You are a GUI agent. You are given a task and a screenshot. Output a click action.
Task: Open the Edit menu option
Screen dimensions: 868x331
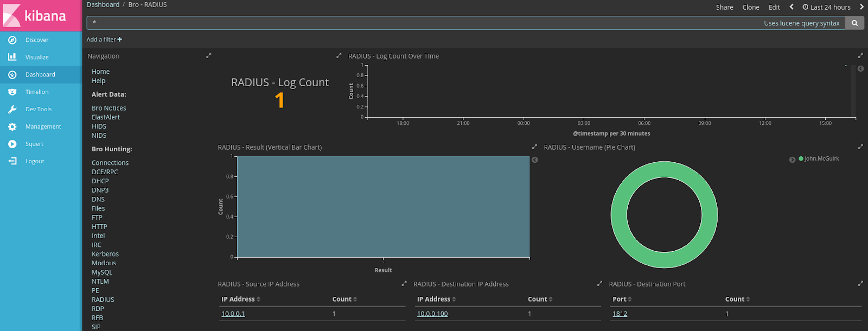[774, 7]
